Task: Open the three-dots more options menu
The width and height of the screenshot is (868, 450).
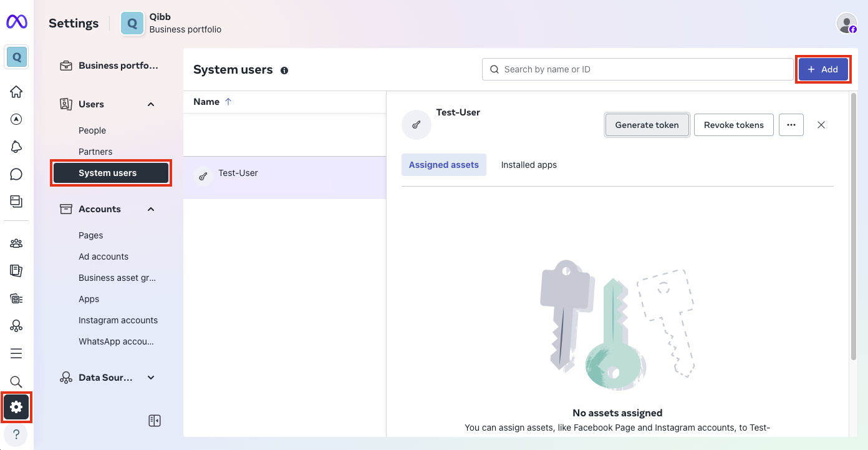Action: [791, 125]
